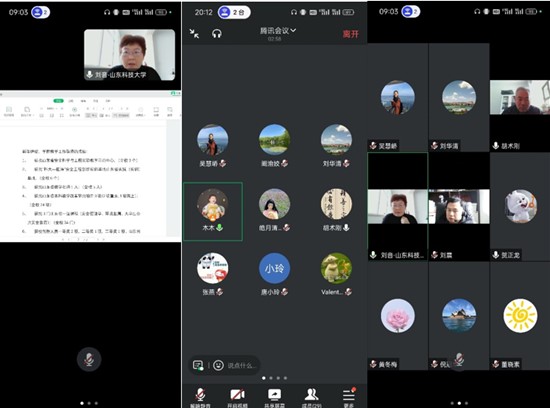This screenshot has height=408, width=550.
Task: Tap the 皓月清 lavender-field avatar
Action: coord(274,204)
